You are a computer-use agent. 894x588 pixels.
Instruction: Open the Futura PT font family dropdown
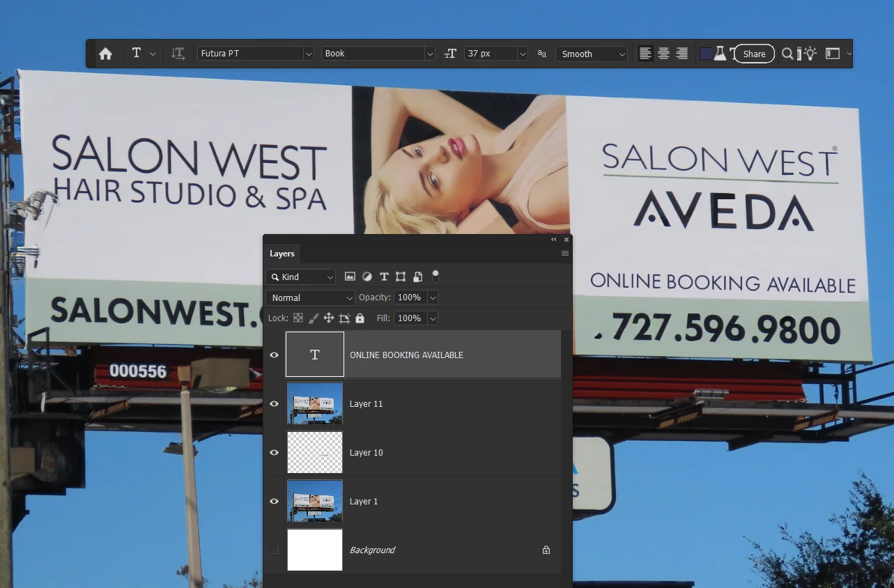[x=256, y=54]
